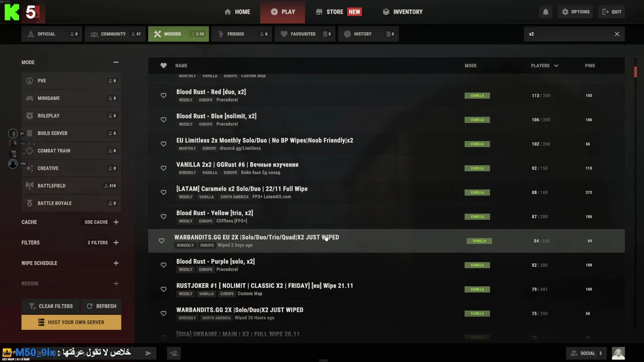644x362 pixels.
Task: Sort servers by Mode column
Action: [470, 66]
